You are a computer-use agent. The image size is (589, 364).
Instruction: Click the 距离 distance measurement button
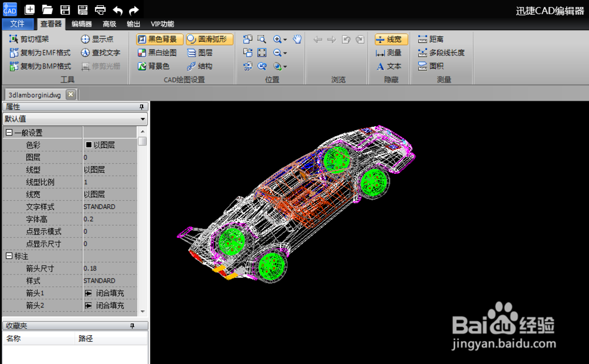click(435, 39)
